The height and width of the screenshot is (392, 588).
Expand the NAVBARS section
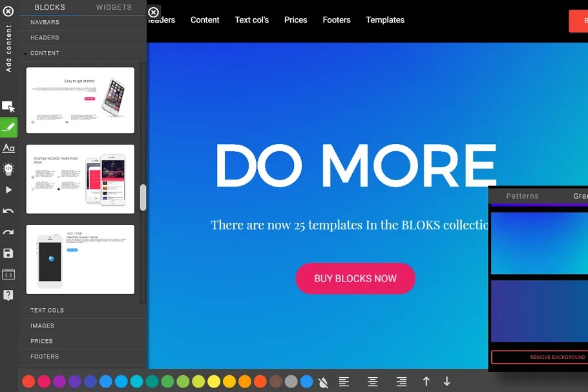pos(45,22)
